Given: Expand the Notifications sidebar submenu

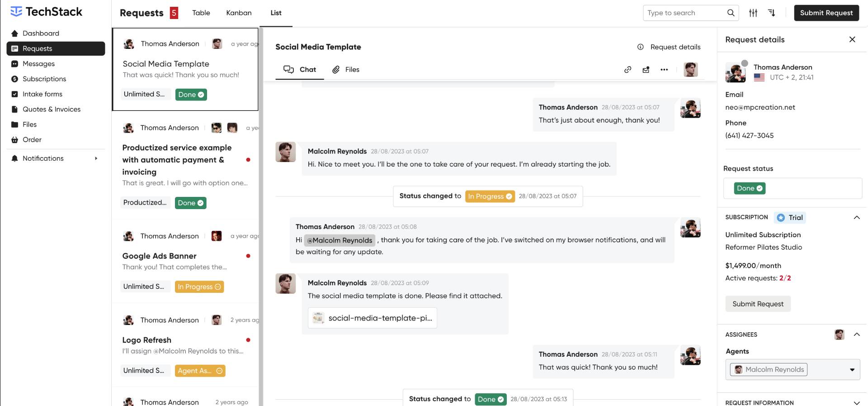Looking at the screenshot, I should (x=96, y=158).
